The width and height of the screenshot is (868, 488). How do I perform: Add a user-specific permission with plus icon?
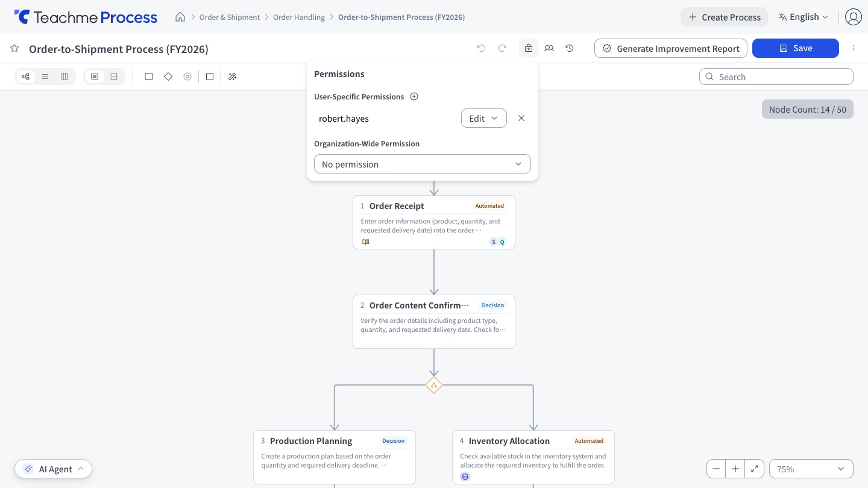tap(414, 96)
